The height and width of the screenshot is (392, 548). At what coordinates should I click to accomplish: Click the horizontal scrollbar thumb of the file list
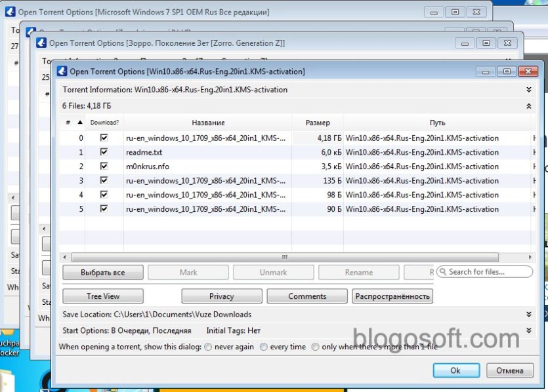[x=284, y=257]
